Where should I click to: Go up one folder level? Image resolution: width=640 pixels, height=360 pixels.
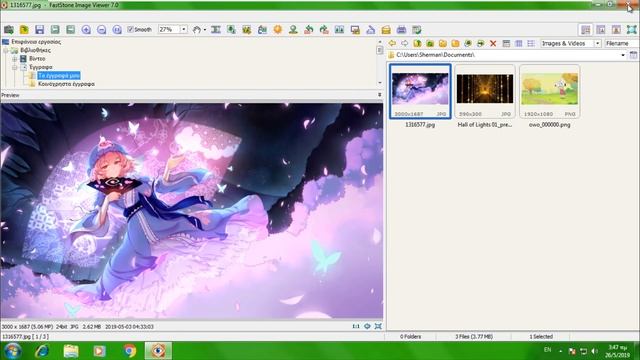tap(417, 43)
